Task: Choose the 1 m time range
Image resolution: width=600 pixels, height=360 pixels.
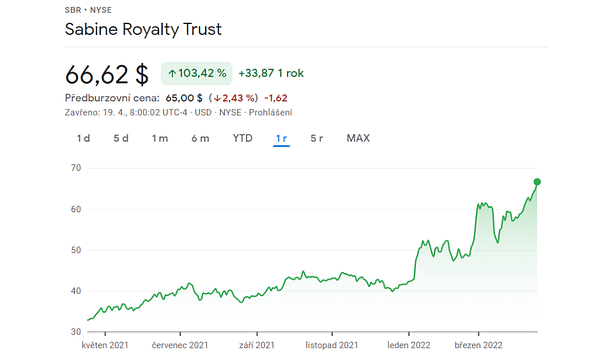Action: pyautogui.click(x=160, y=138)
